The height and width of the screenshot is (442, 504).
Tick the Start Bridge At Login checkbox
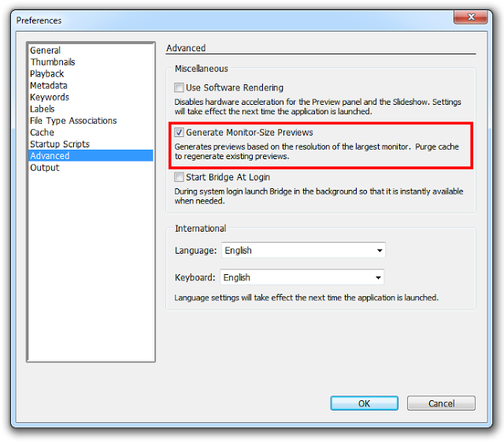pos(179,177)
